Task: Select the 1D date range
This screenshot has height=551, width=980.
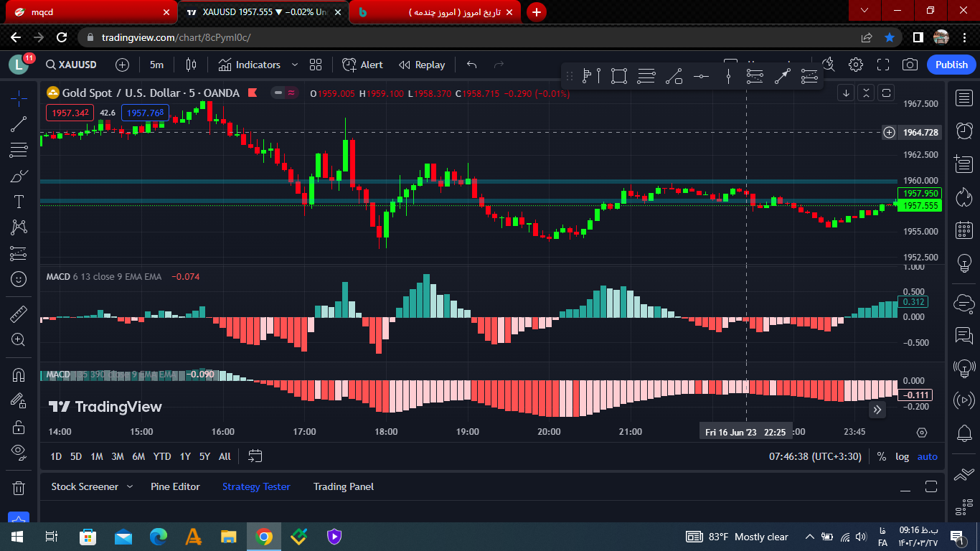Action: tap(56, 456)
